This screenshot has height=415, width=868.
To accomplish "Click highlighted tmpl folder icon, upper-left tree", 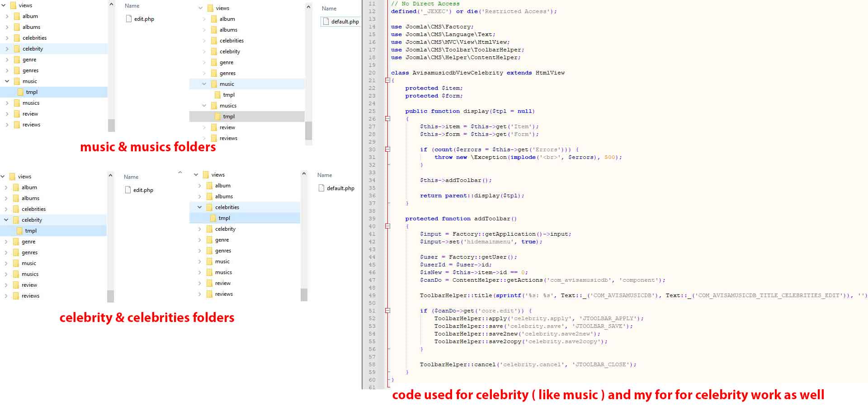I will tap(20, 92).
